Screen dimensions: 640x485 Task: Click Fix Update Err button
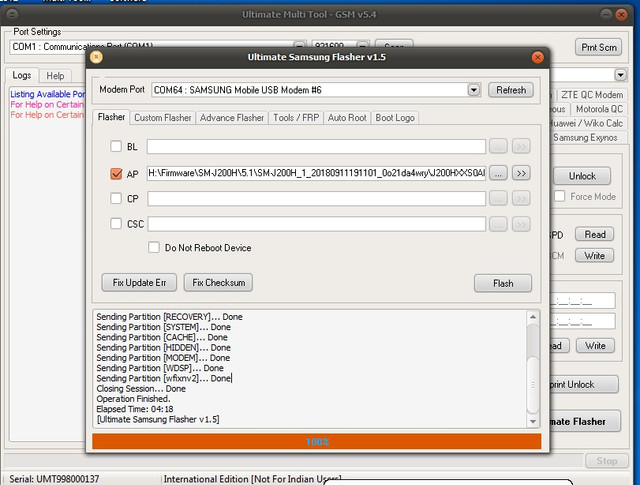click(x=139, y=283)
